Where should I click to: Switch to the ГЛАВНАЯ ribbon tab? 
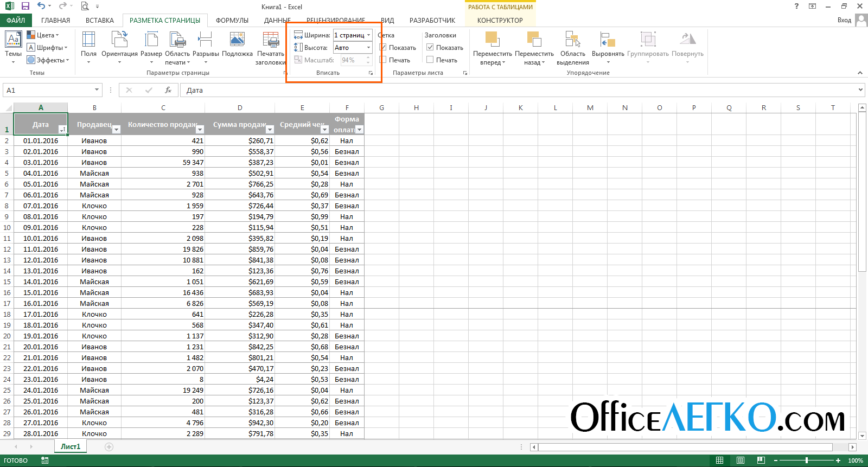pyautogui.click(x=55, y=21)
